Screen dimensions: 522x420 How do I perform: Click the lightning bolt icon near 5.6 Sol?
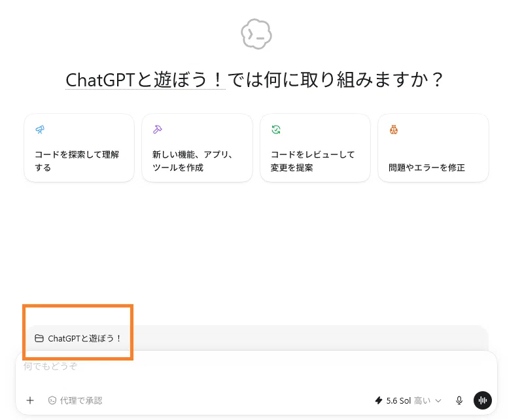tap(379, 400)
